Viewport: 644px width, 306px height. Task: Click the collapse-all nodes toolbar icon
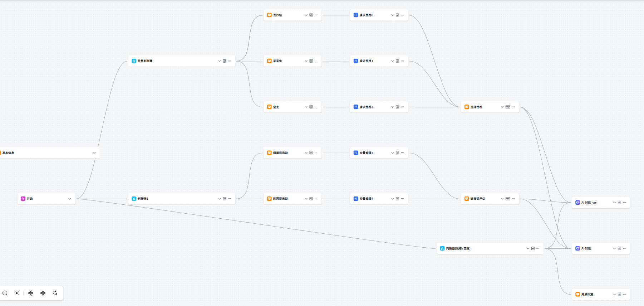click(x=31, y=293)
